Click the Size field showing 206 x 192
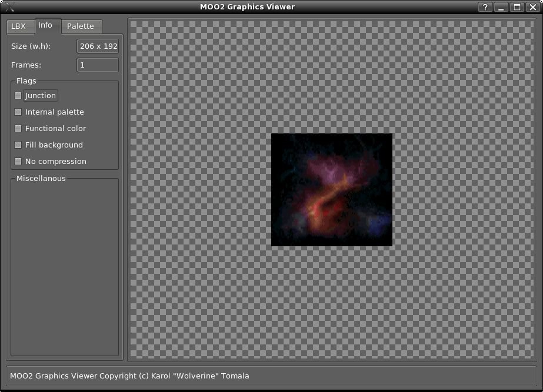Viewport: 543px width, 392px height. [x=98, y=46]
